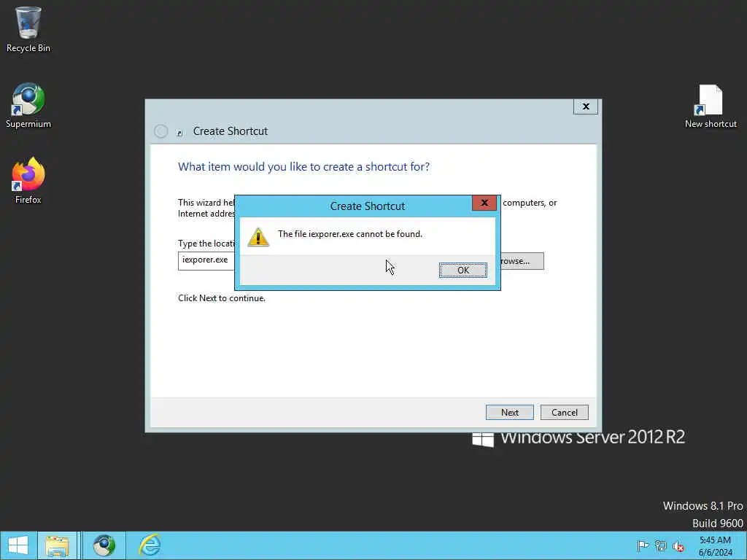The image size is (747, 560).
Task: Click shortcut icon beside Create Shortcut title
Action: [179, 133]
